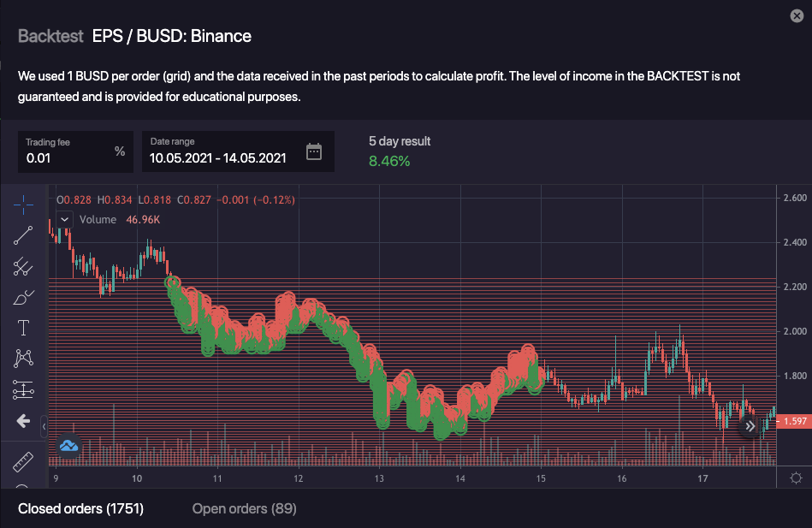
Task: Open the calendar date picker icon
Action: (314, 152)
